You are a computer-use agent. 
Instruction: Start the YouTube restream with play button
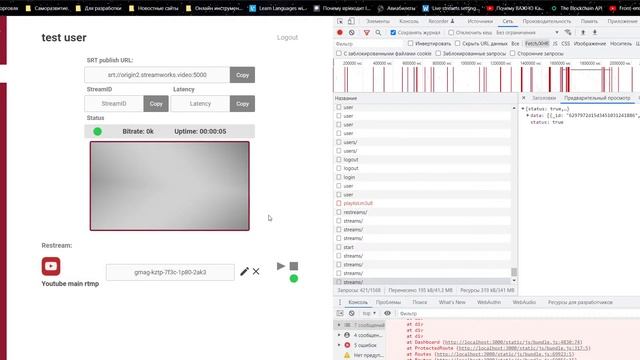tap(281, 266)
